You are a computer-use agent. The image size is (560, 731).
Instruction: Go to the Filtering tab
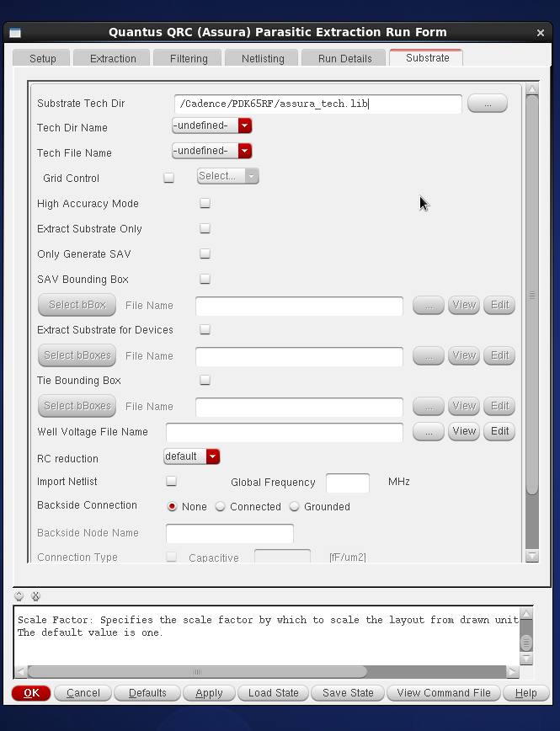(189, 58)
